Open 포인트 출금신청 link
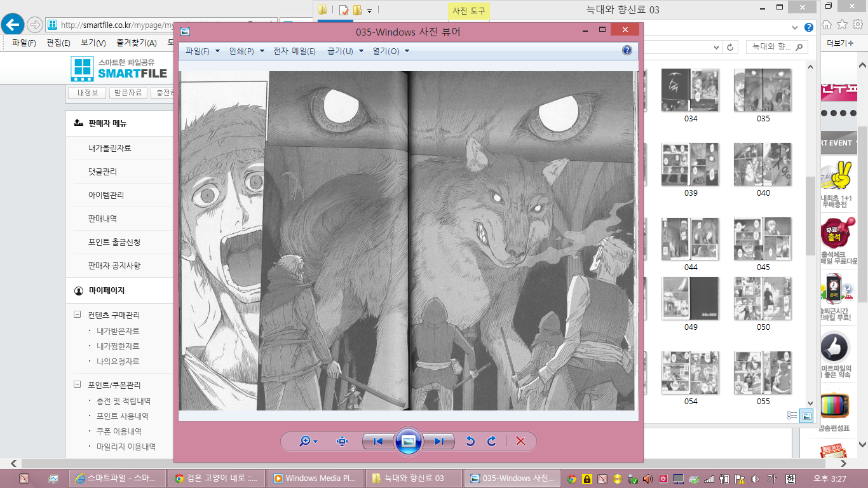This screenshot has height=488, width=868. [x=114, y=242]
